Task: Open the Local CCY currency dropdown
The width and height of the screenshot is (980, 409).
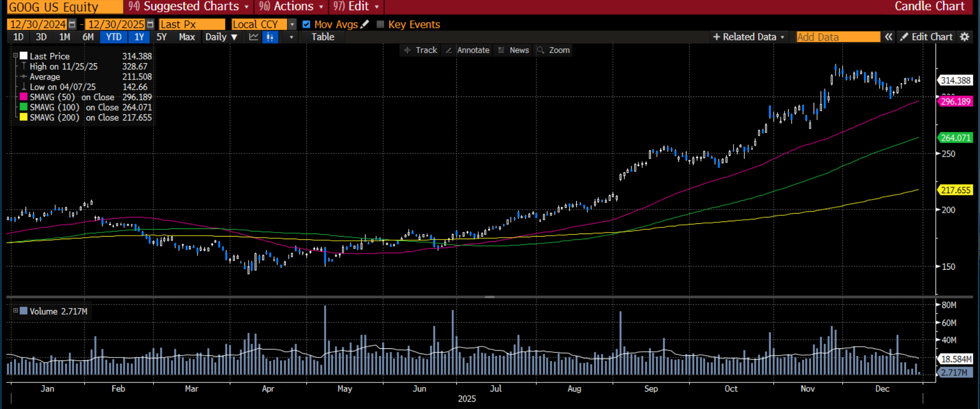Action: coord(292,24)
